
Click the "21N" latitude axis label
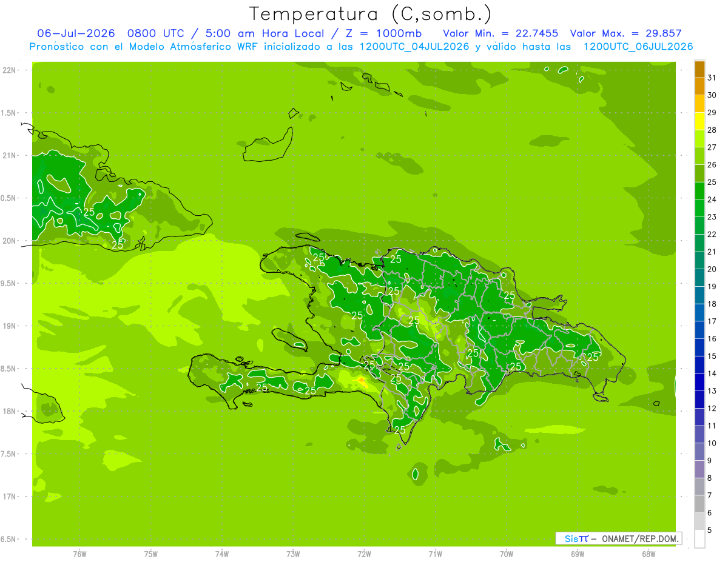click(10, 156)
